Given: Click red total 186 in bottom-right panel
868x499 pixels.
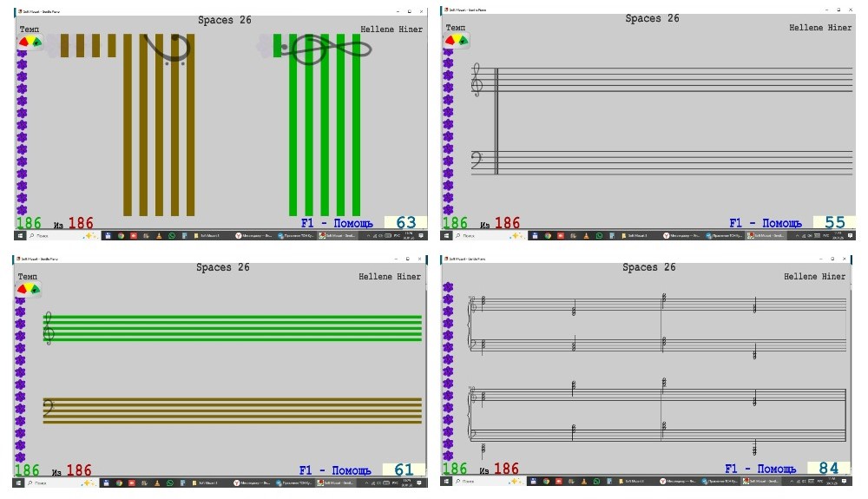Looking at the screenshot, I should pos(505,469).
